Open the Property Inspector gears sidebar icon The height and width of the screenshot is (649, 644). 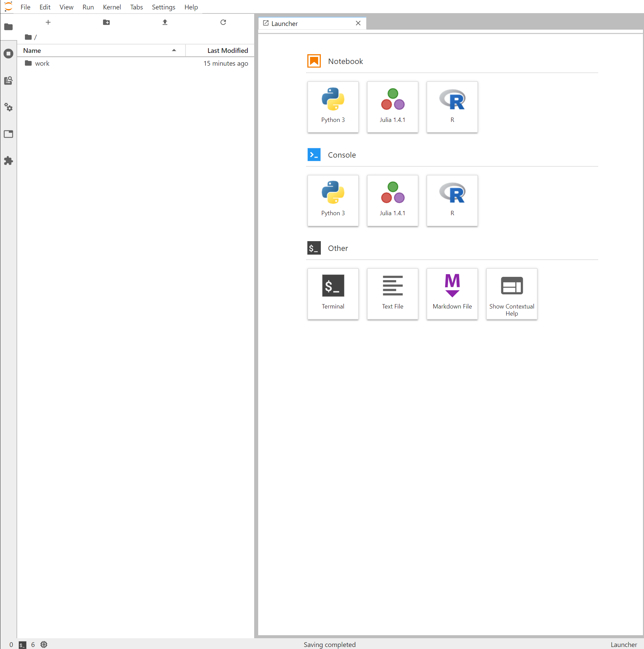click(8, 107)
